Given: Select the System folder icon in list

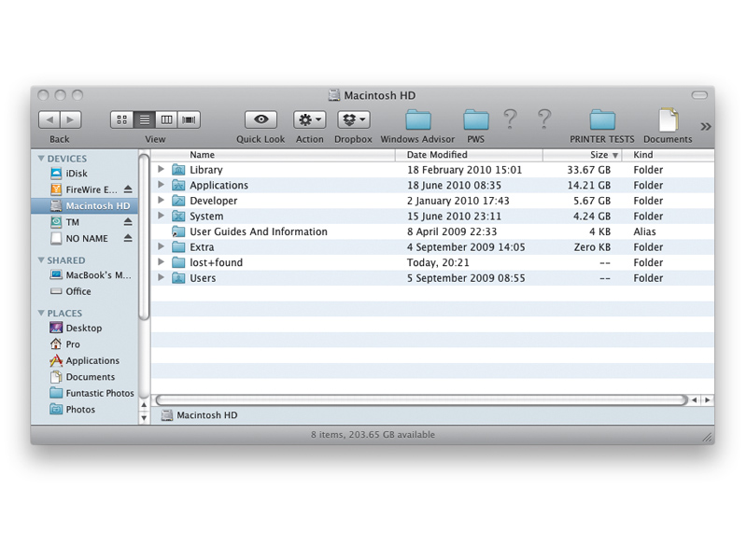Looking at the screenshot, I should [178, 216].
